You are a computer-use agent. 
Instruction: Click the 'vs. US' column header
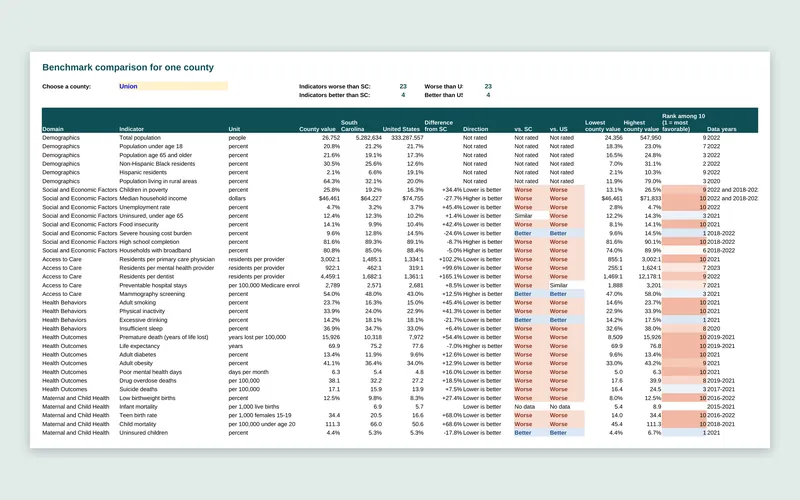(x=559, y=129)
